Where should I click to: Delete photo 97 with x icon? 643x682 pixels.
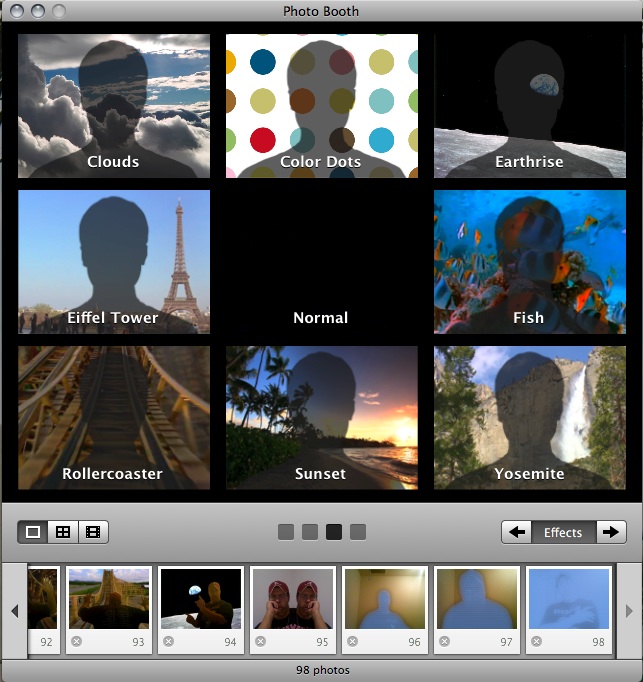444,642
